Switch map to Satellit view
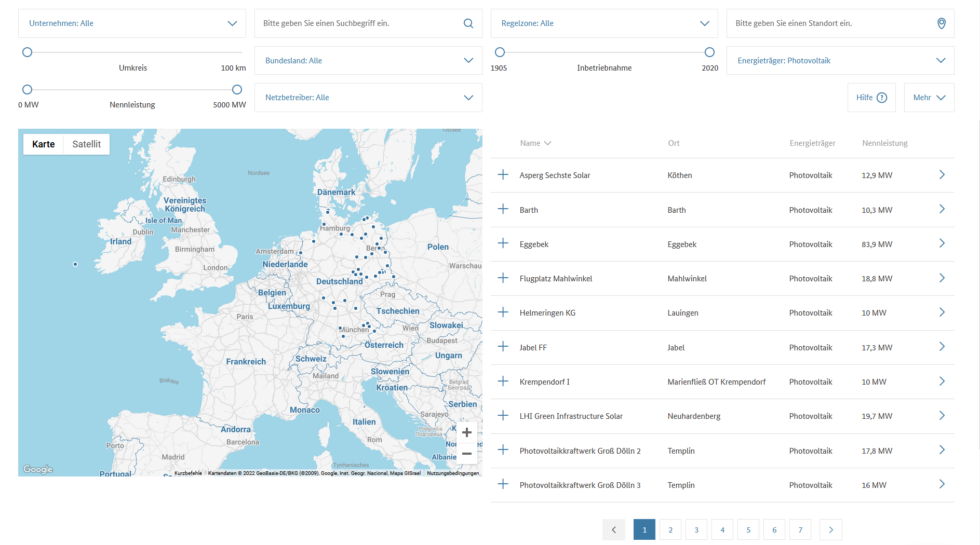 pos(86,144)
